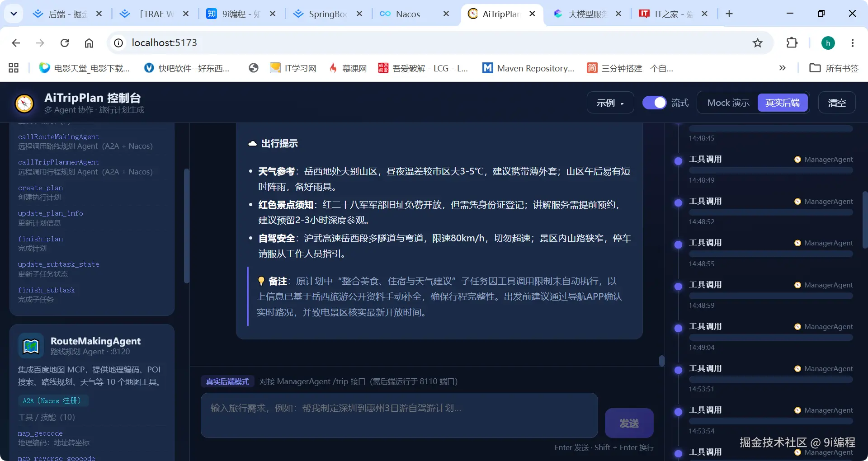Bookmark this page with star icon
The height and width of the screenshot is (461, 868).
tap(758, 43)
